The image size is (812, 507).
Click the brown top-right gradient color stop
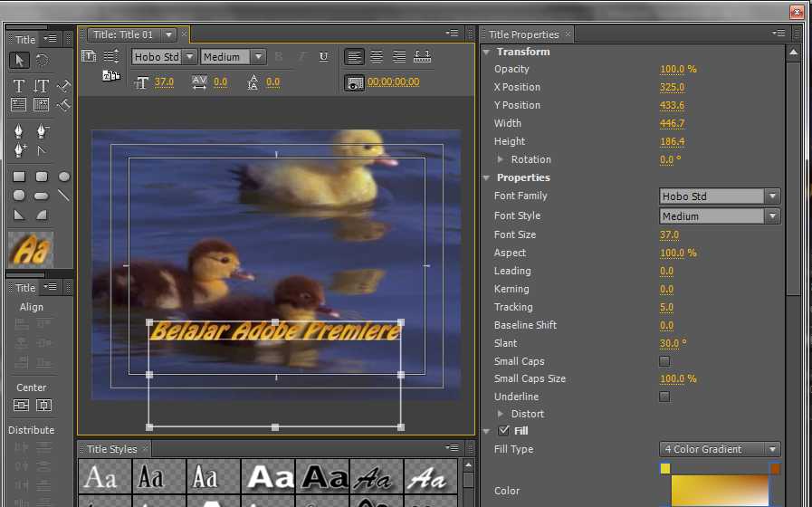(x=775, y=469)
